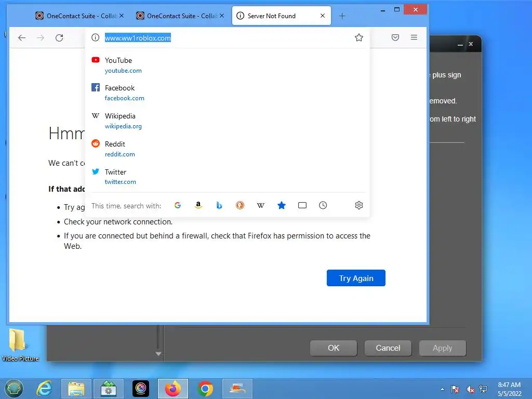
Task: Search open tabs using the tab icon
Action: point(302,205)
